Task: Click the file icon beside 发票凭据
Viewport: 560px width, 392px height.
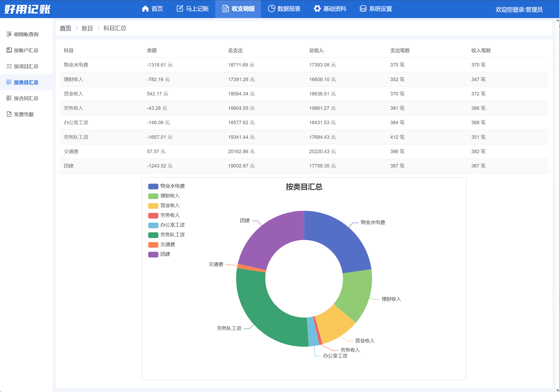Action: click(x=9, y=114)
